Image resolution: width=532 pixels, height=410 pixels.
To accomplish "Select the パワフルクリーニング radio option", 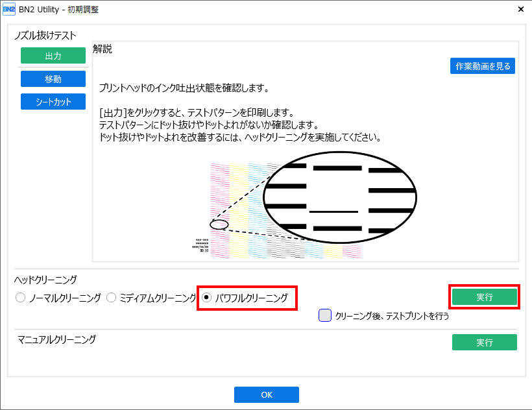I will pos(207,298).
